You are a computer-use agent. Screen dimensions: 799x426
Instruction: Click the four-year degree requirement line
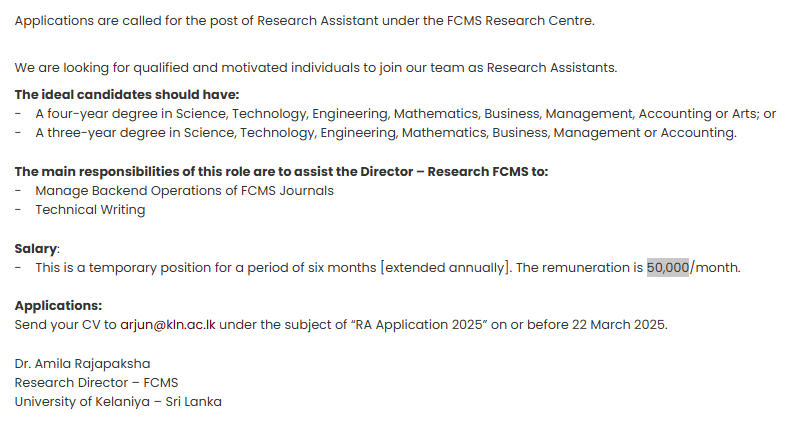point(405,113)
